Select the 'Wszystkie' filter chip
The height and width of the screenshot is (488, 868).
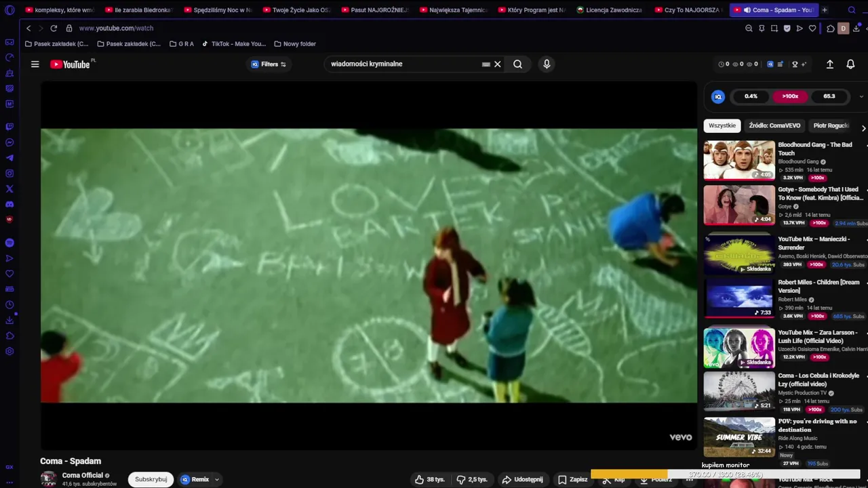(722, 125)
